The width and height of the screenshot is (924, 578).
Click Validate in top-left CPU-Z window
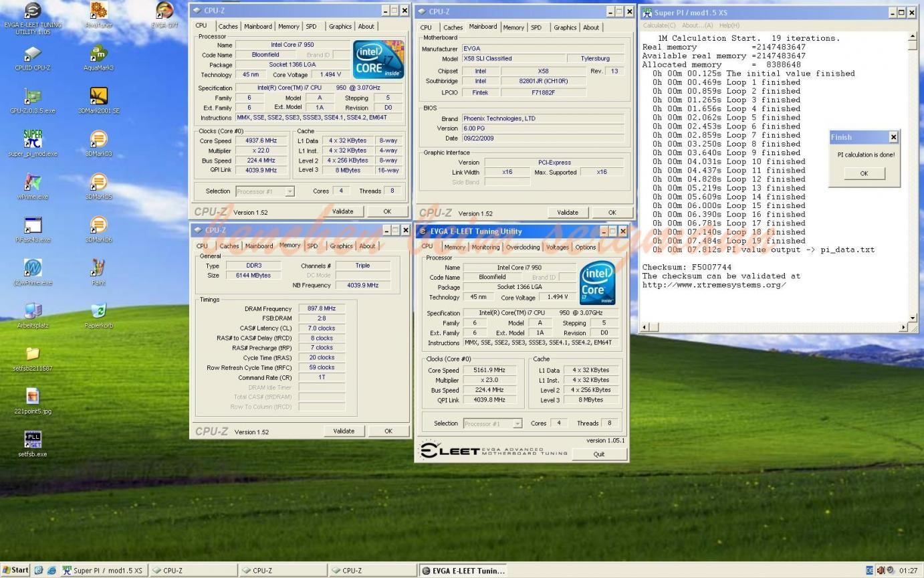[342, 211]
